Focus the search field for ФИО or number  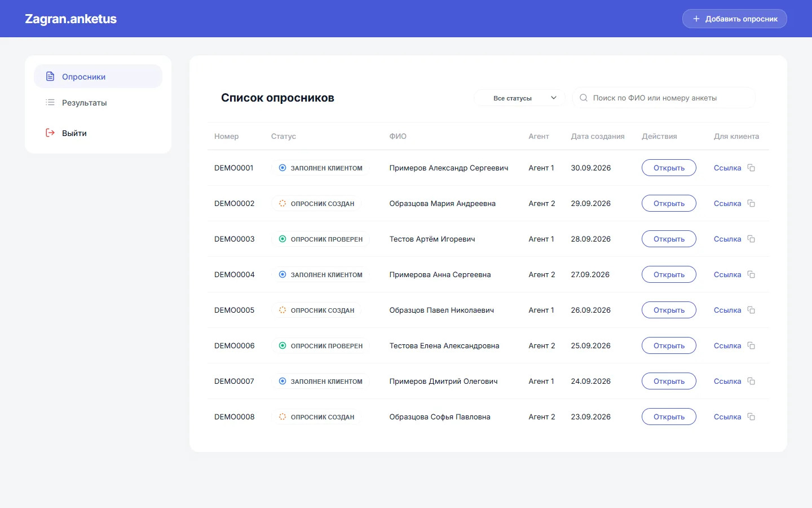click(664, 98)
